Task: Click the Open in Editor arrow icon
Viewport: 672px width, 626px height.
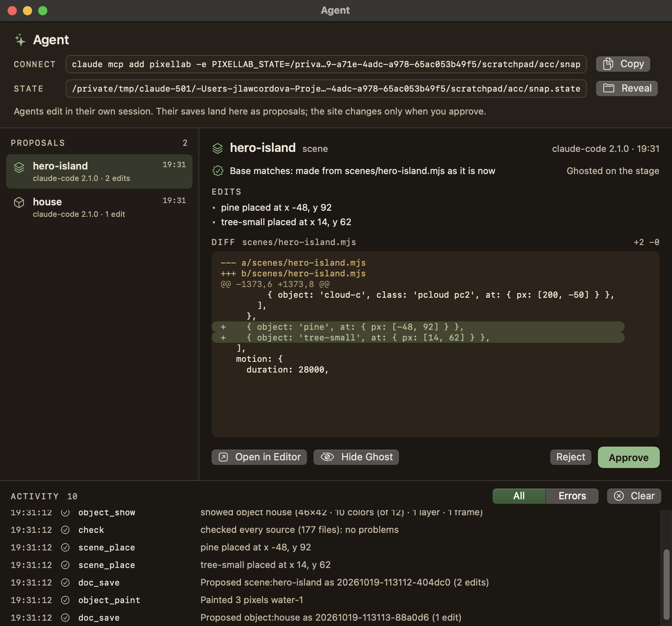Action: [223, 457]
